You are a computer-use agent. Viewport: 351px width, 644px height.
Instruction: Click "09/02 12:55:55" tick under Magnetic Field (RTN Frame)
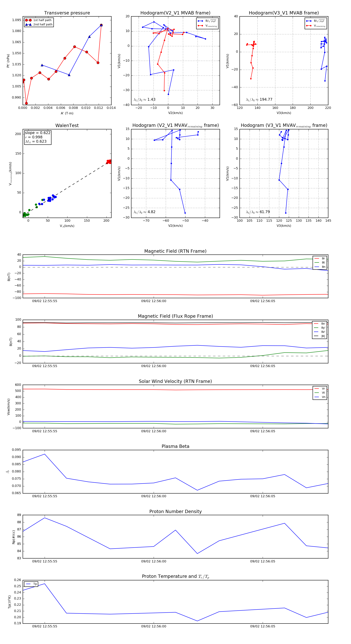point(45,301)
